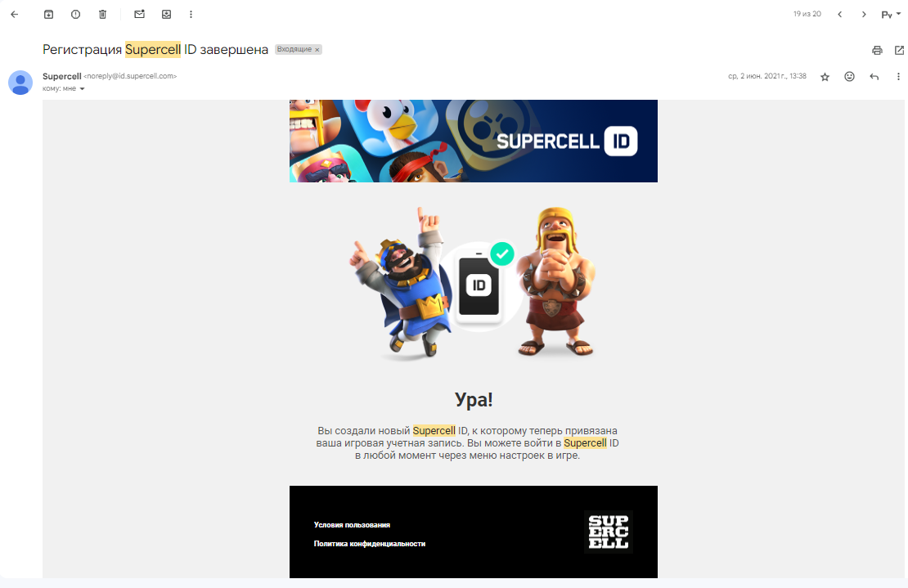
Task: Add an emoji reaction
Action: 850,76
